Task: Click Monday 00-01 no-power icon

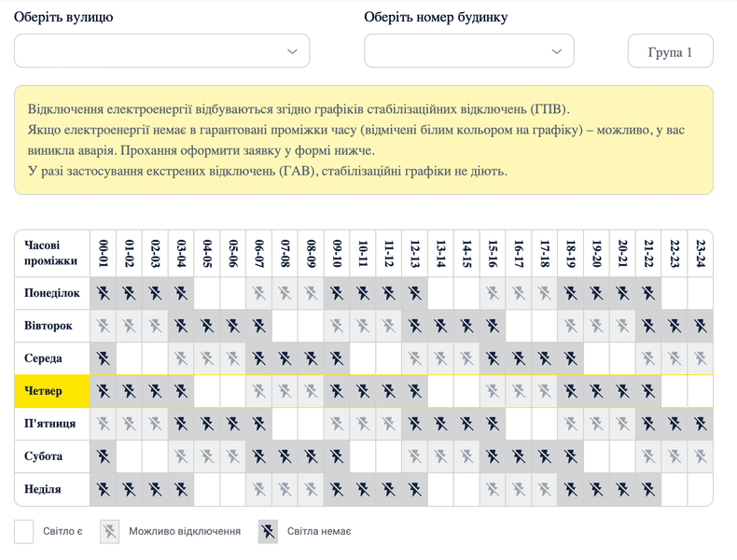Action: pyautogui.click(x=104, y=293)
